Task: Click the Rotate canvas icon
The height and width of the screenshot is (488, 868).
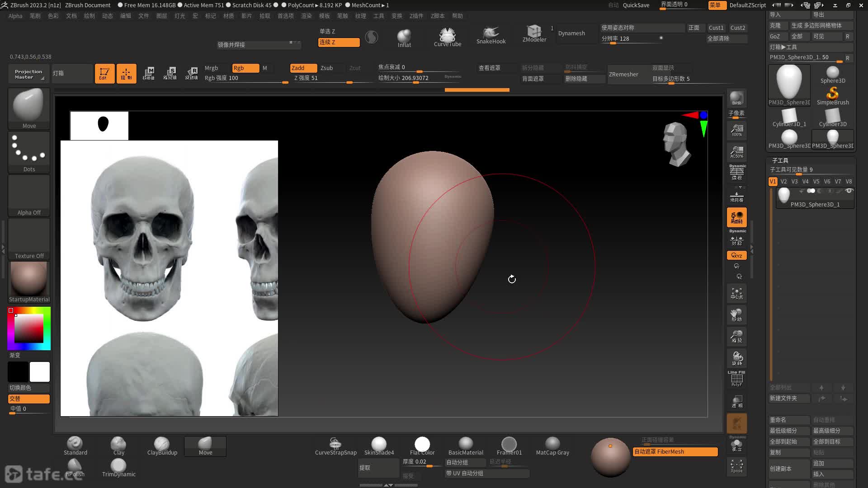Action: 736,358
